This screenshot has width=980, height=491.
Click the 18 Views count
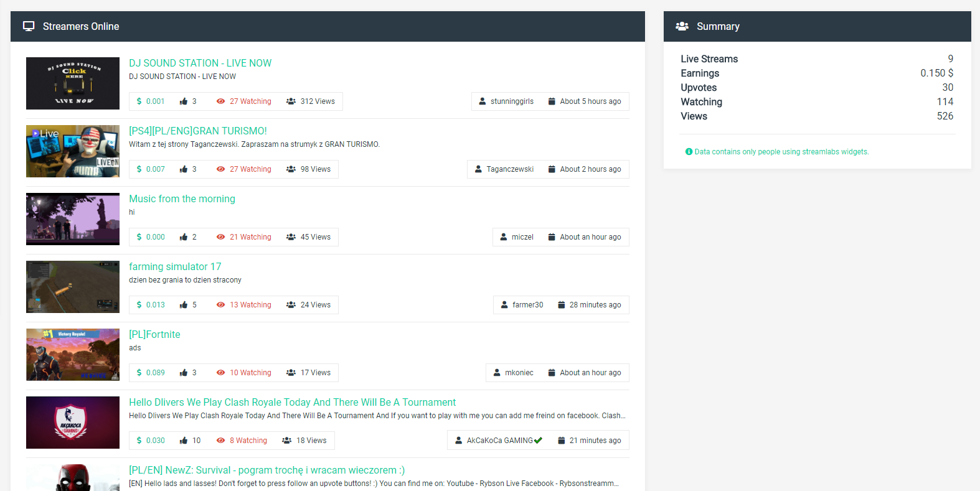[311, 441]
